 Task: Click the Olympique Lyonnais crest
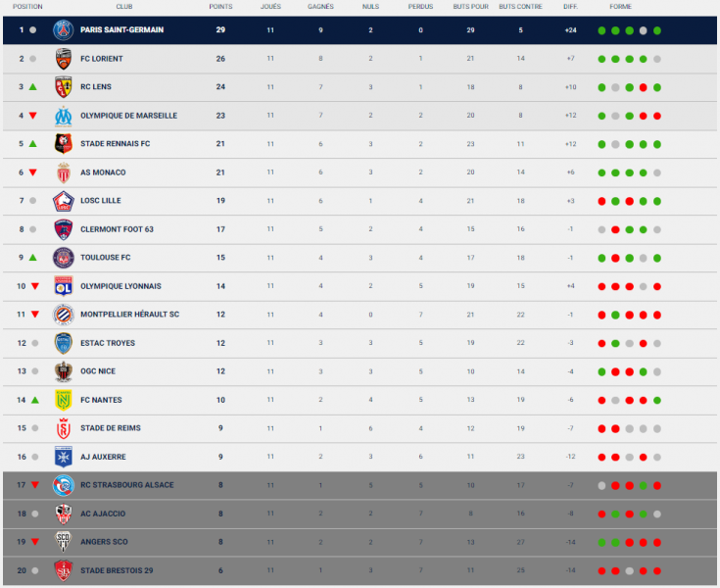(x=64, y=286)
